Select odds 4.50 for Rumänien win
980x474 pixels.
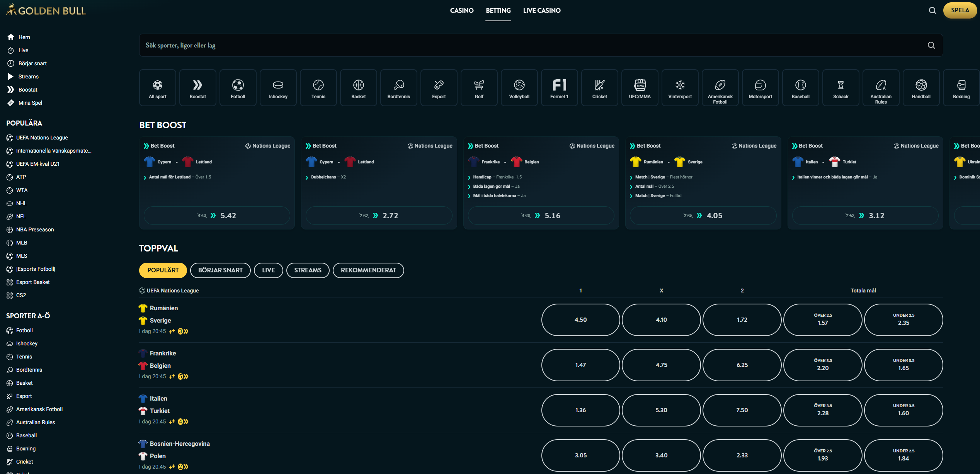coord(580,320)
